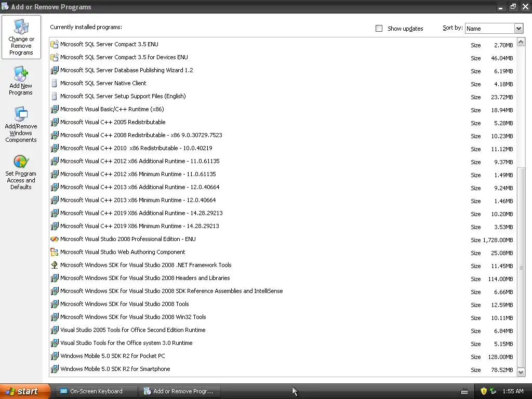Viewport: 532px width, 399px height.
Task: Open Add/Remove Windows Components
Action: point(21,125)
